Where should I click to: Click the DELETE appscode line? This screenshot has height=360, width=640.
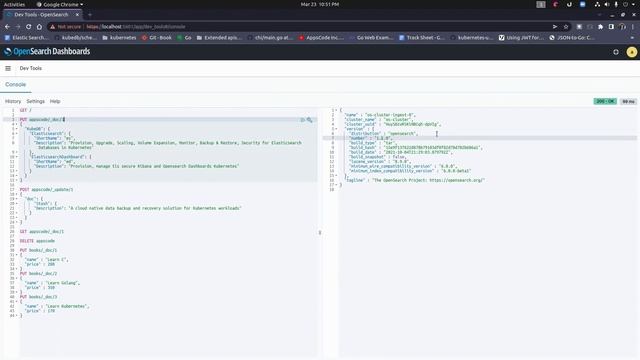[x=37, y=241]
